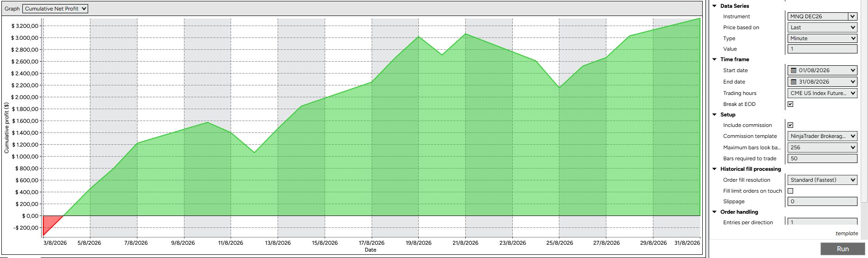
Task: Open the Trading hours dropdown
Action: coord(822,93)
